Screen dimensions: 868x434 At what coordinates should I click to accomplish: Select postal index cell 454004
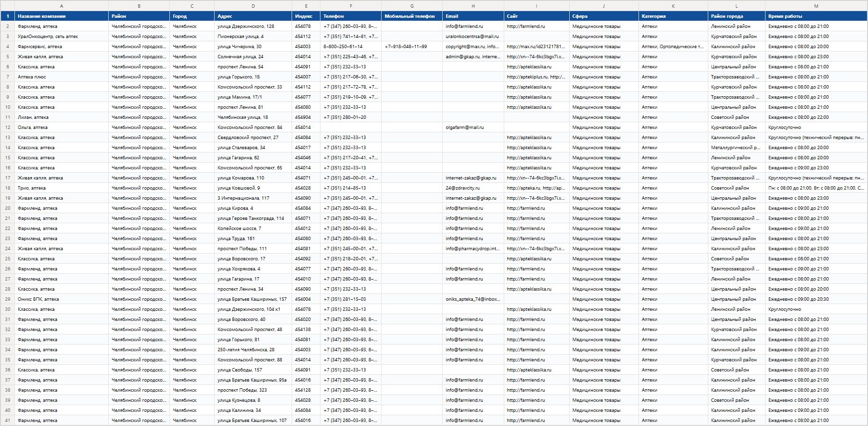tap(306, 299)
